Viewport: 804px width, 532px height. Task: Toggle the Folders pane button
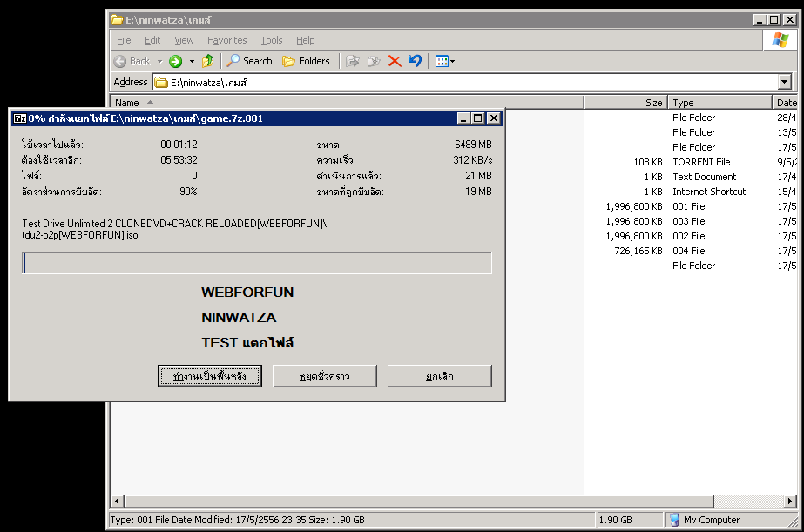[x=306, y=61]
